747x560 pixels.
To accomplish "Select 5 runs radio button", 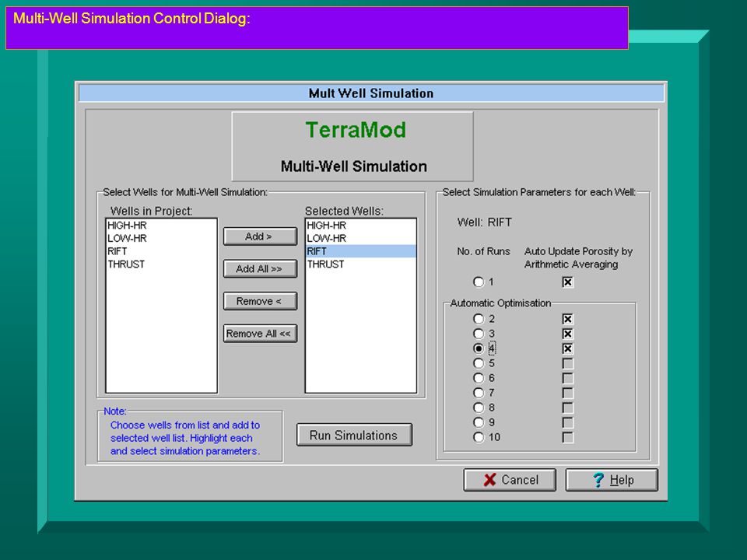I will click(x=479, y=363).
